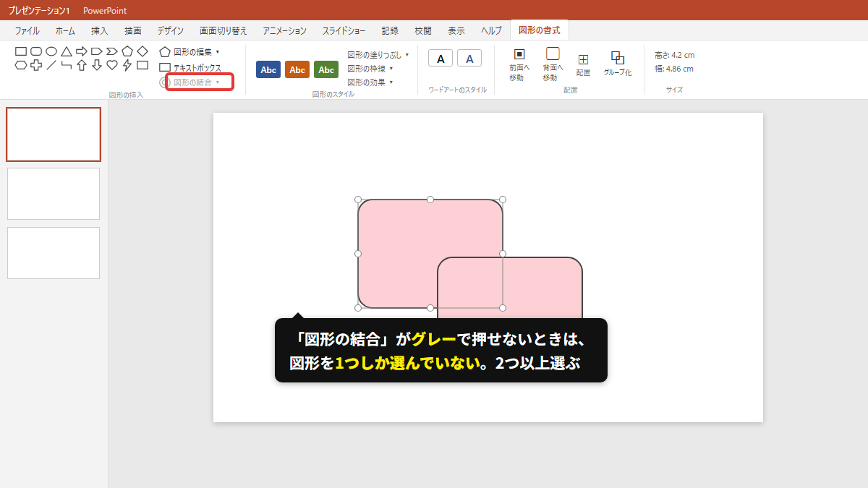Screen dimensions: 868x488
Task: Choose the diamond shape in gallery
Action: coord(142,51)
